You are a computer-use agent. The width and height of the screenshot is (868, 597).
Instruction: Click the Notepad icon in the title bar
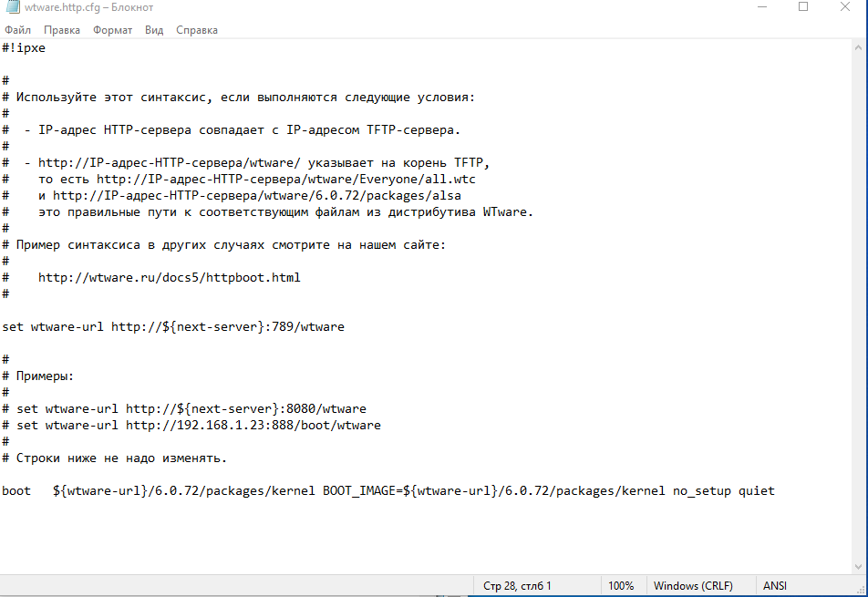(13, 8)
